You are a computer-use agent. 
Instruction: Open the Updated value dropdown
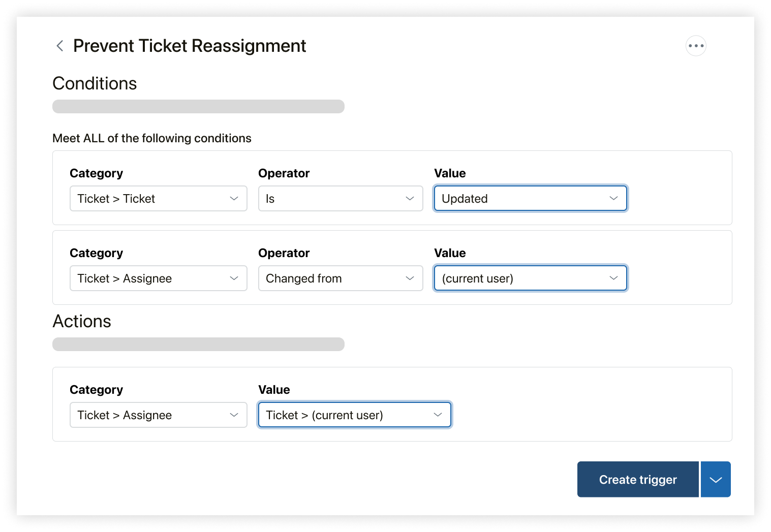[530, 199]
